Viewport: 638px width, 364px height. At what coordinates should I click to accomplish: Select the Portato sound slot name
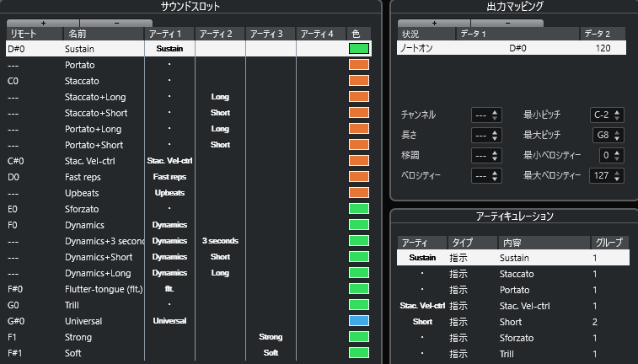coord(80,65)
